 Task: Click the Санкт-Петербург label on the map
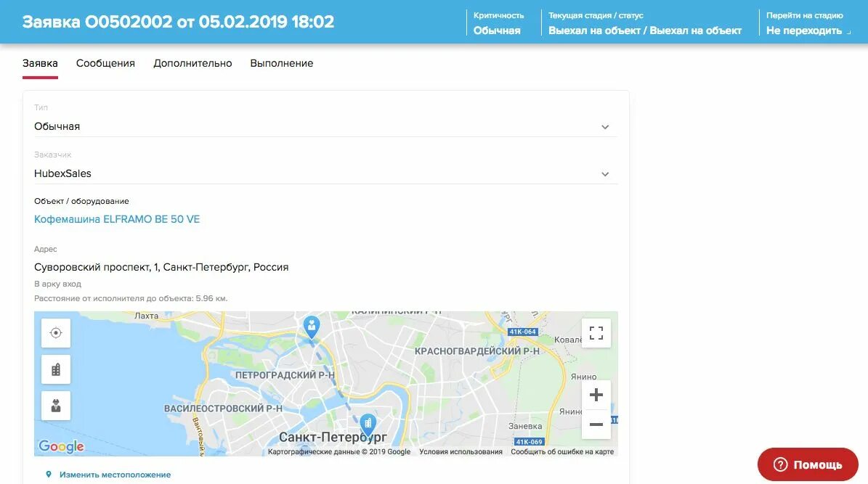(333, 438)
